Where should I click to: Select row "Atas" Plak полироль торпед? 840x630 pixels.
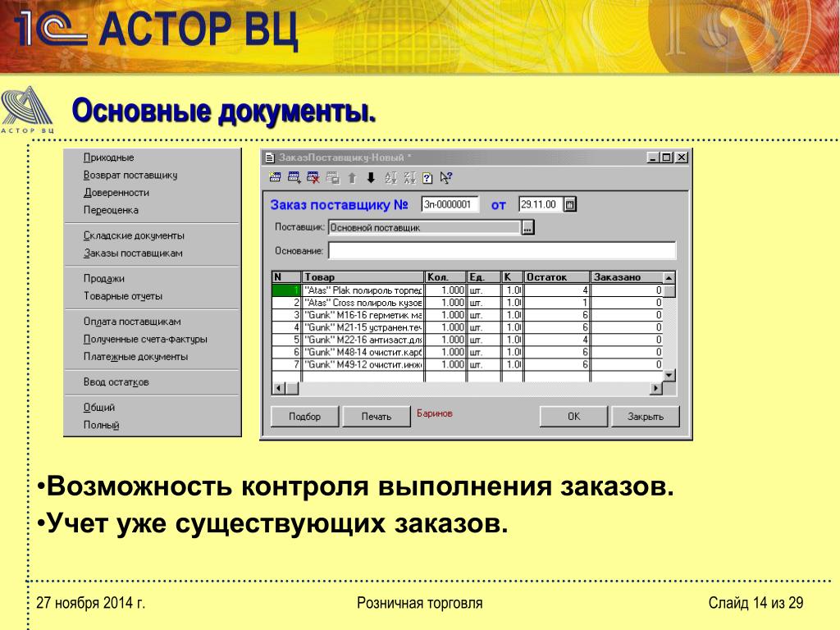[x=467, y=290]
